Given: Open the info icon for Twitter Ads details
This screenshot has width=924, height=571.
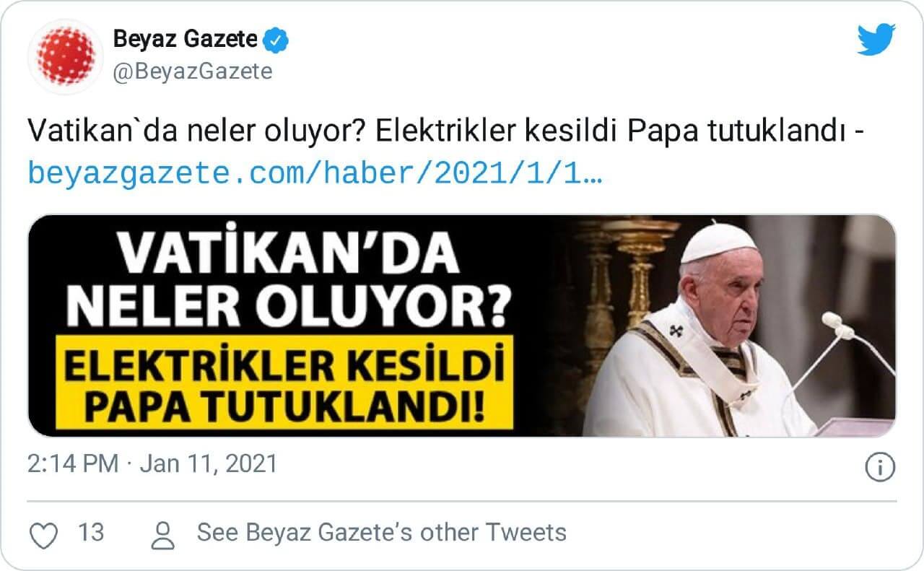Looking at the screenshot, I should 880,466.
